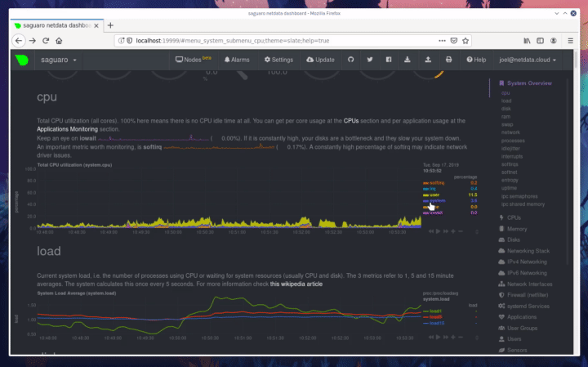This screenshot has height=367, width=588.
Task: Open the Firefox account icon
Action: 554,41
